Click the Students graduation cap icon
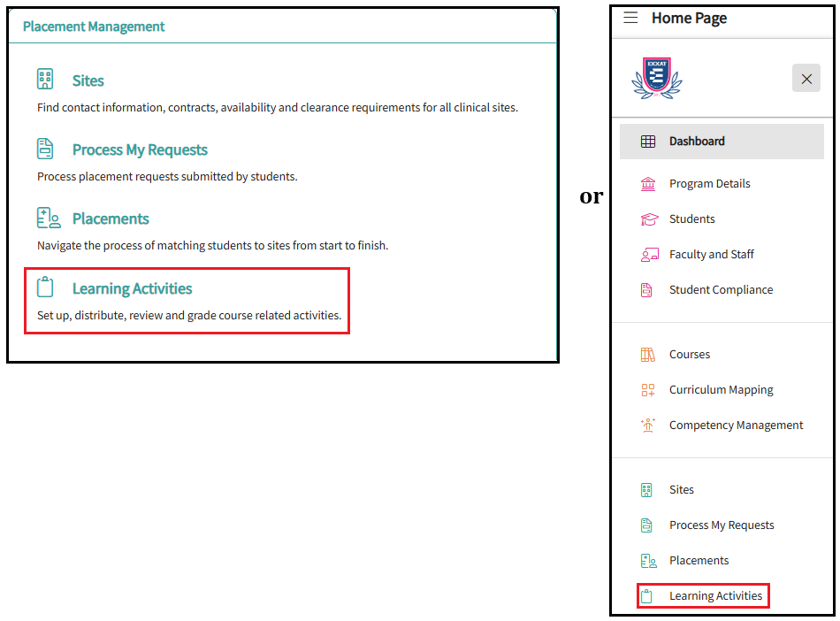Viewport: 840px width, 621px height. pos(649,219)
